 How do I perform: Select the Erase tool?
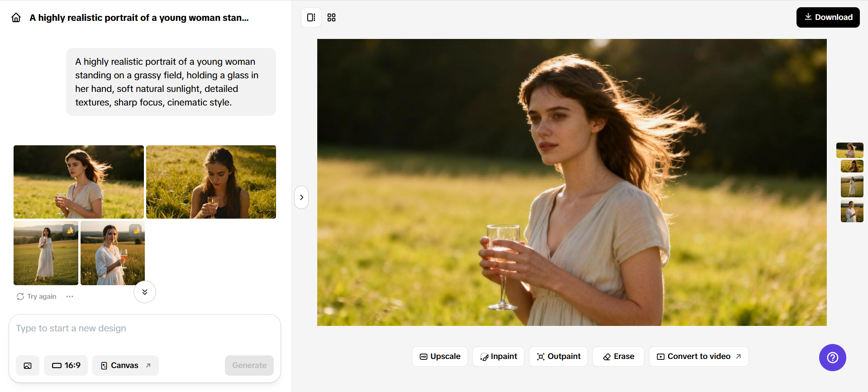pyautogui.click(x=618, y=357)
